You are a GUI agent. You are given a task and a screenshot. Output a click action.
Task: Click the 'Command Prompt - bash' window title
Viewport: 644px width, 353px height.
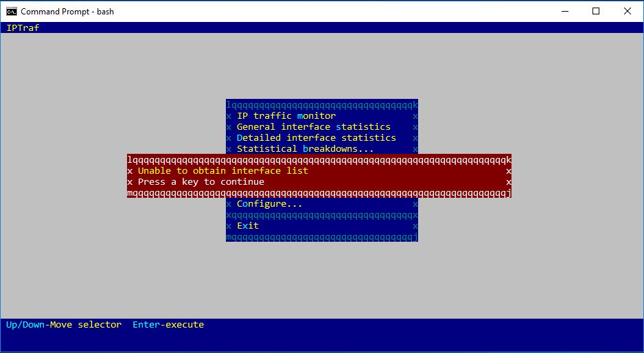[67, 12]
